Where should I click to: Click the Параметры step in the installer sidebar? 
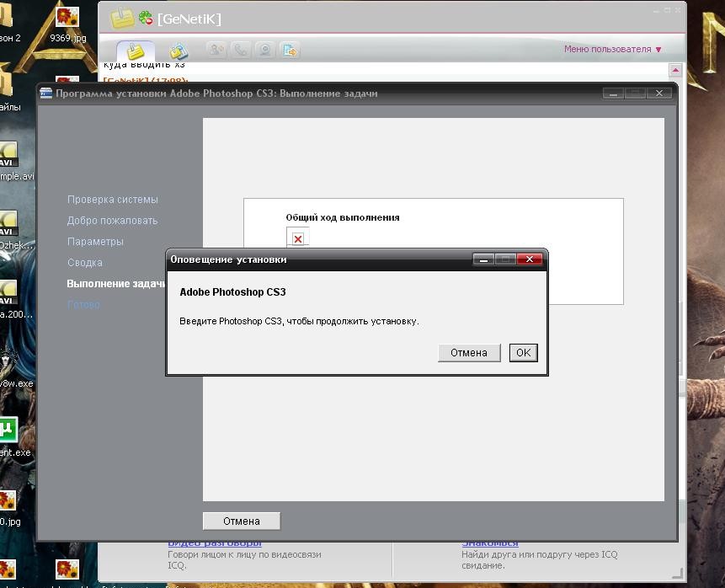coord(95,241)
